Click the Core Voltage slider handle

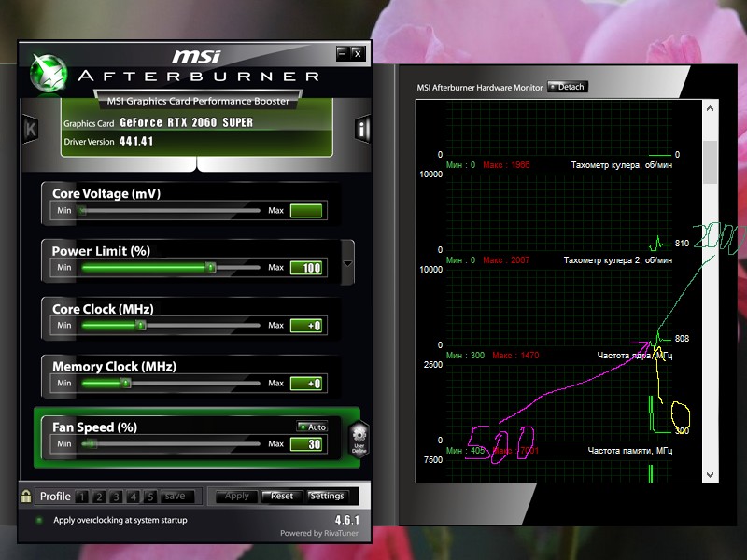(x=82, y=210)
